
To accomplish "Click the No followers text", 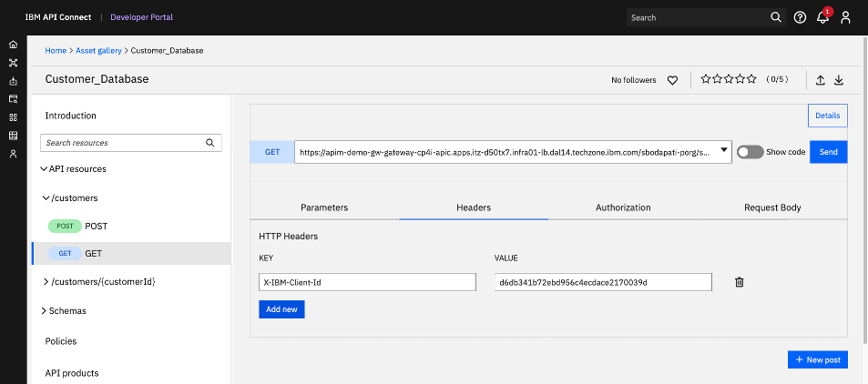I will coord(633,80).
